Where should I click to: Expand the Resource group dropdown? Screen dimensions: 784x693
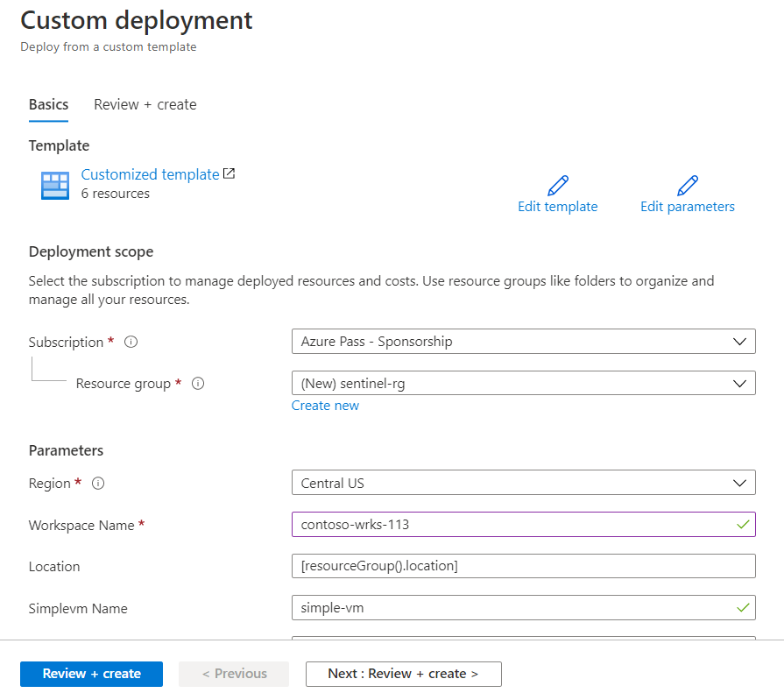point(523,383)
